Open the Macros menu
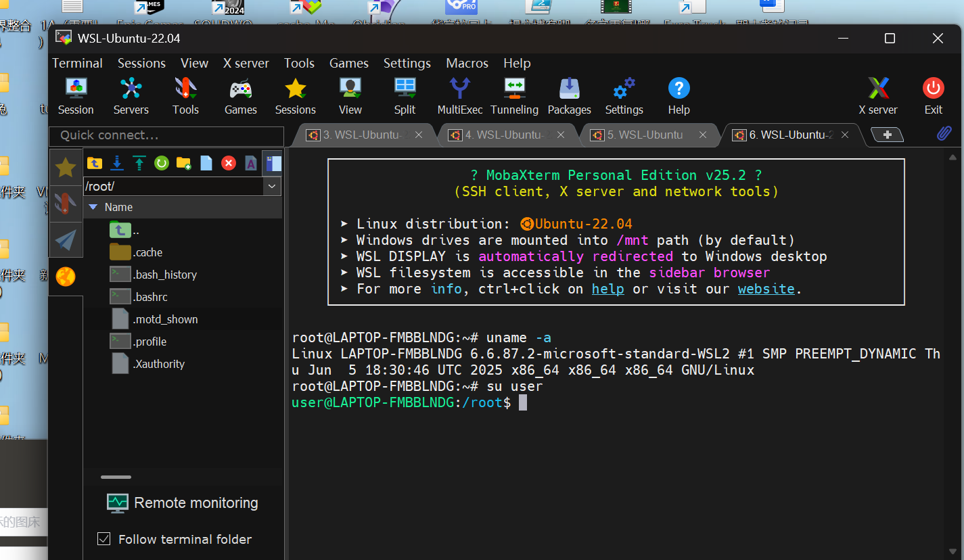The width and height of the screenshot is (964, 560). coord(467,63)
